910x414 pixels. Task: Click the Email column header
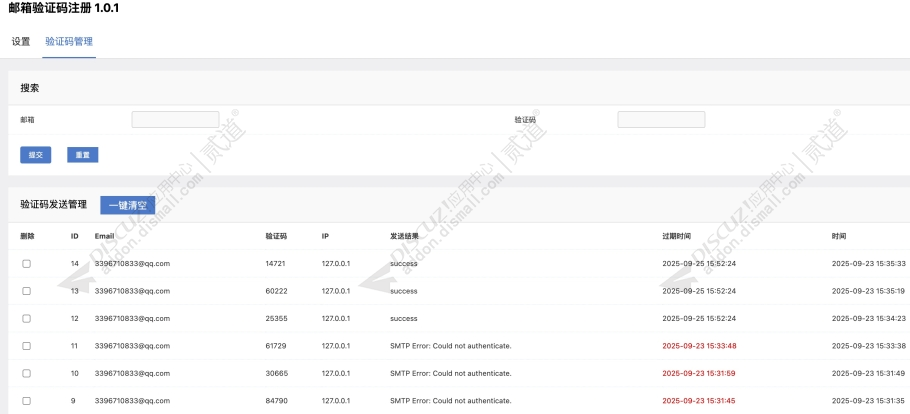tap(105, 236)
